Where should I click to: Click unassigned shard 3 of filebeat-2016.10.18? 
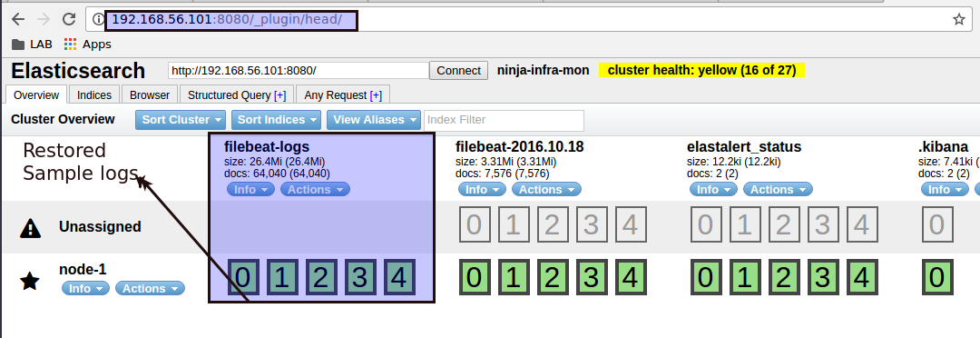pos(592,224)
